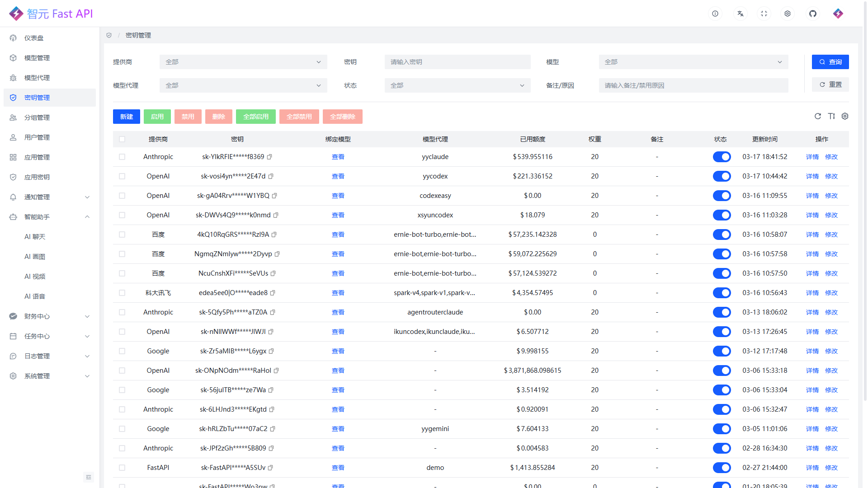Open the 状态 filter dropdown
The height and width of the screenshot is (488, 868).
(x=457, y=85)
